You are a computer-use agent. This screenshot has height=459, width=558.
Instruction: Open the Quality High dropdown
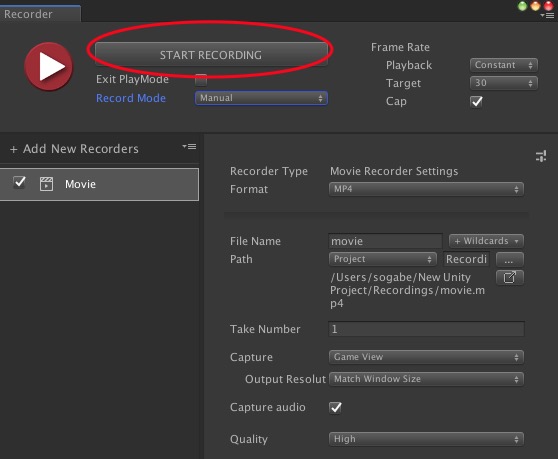426,439
